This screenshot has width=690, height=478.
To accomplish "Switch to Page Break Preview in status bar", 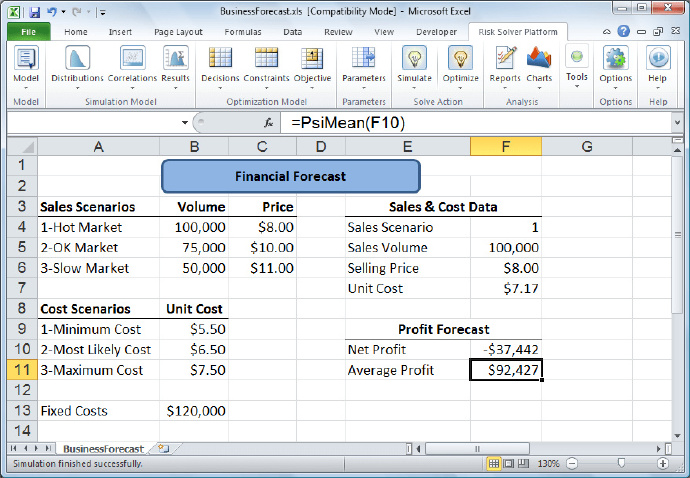I will (x=523, y=463).
